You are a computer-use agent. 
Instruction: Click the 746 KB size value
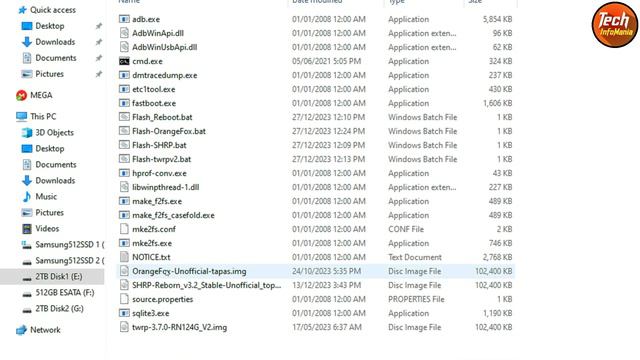pyautogui.click(x=500, y=243)
